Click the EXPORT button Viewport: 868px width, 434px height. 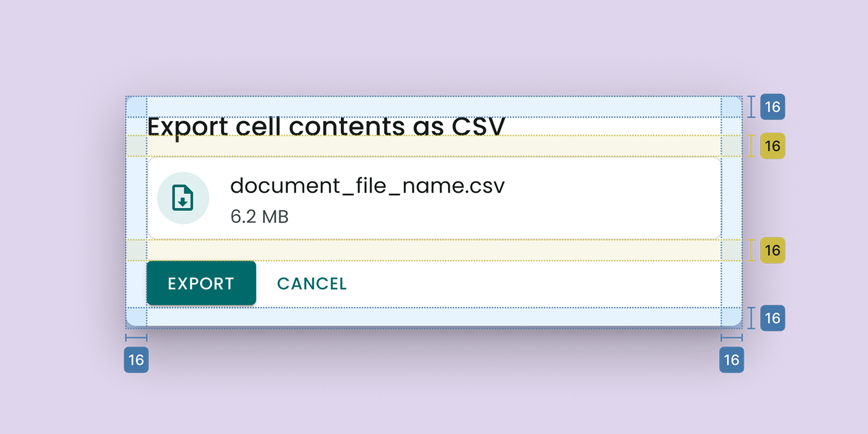pyautogui.click(x=201, y=283)
